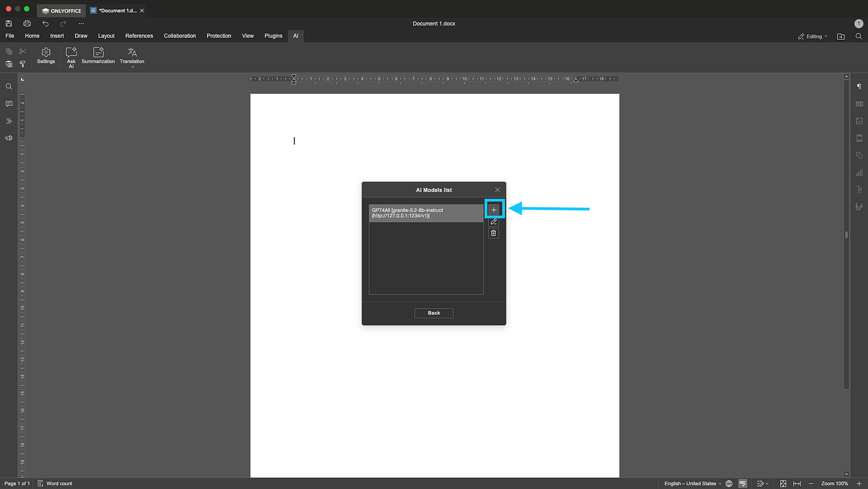Click the Redo arrow
This screenshot has width=868, height=489.
63,24
